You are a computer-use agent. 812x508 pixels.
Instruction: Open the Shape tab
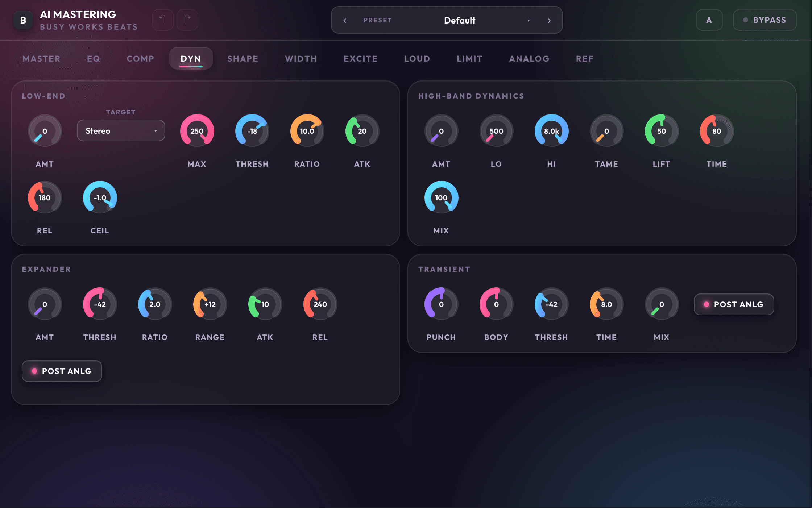(243, 59)
